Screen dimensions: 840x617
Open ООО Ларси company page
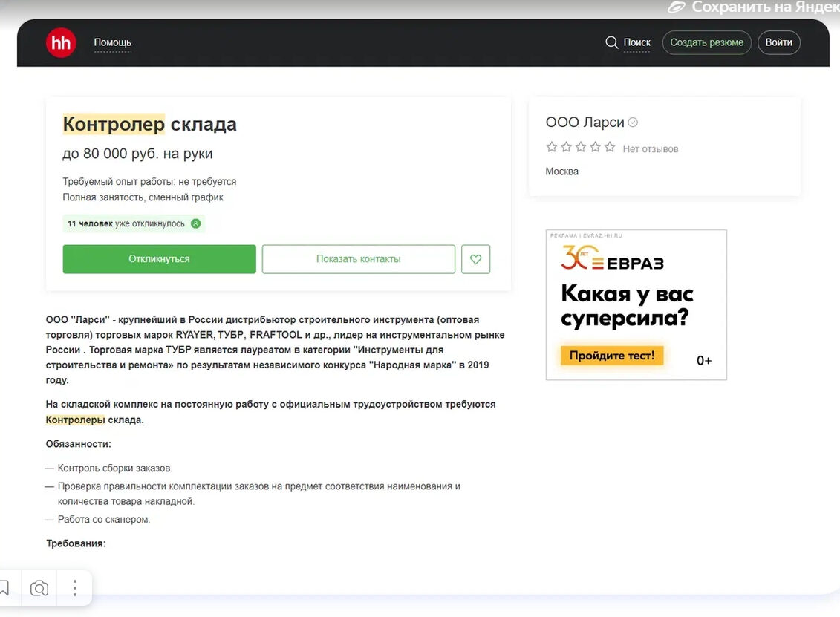coord(585,122)
